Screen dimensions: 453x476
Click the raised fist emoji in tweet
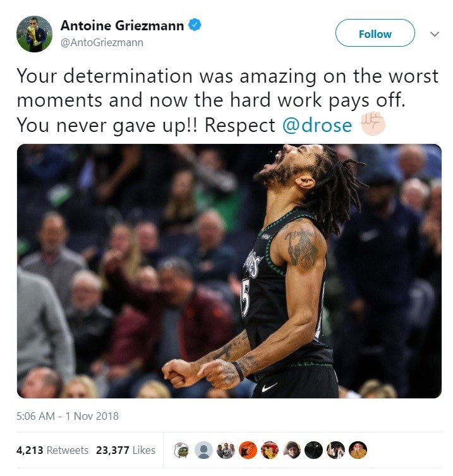pos(373,124)
